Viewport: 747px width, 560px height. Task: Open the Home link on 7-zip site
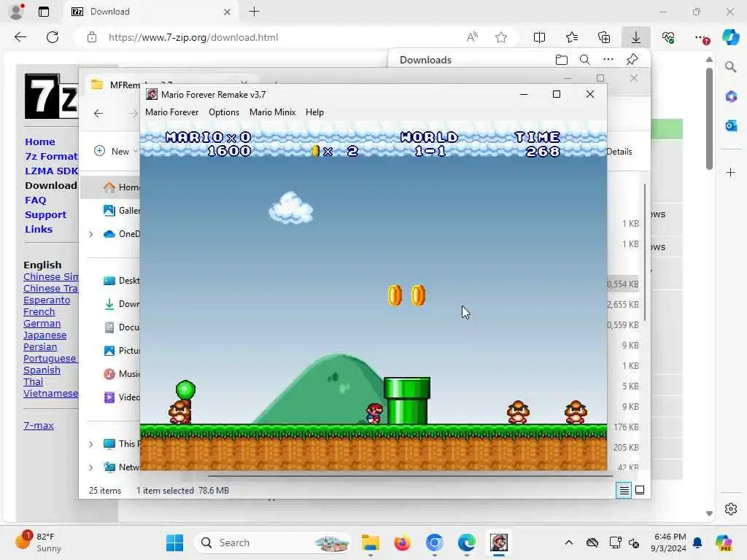pos(40,142)
